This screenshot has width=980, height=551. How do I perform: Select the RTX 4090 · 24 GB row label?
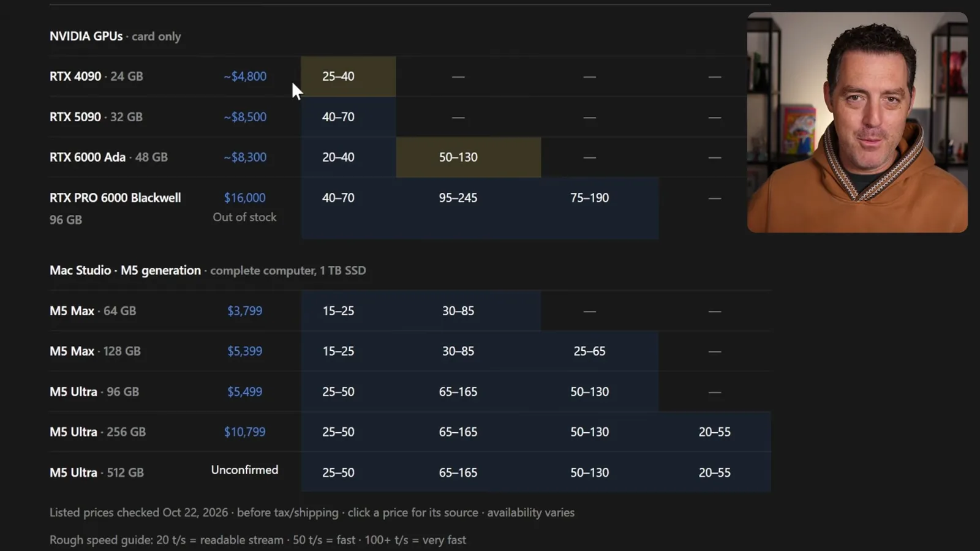click(96, 77)
